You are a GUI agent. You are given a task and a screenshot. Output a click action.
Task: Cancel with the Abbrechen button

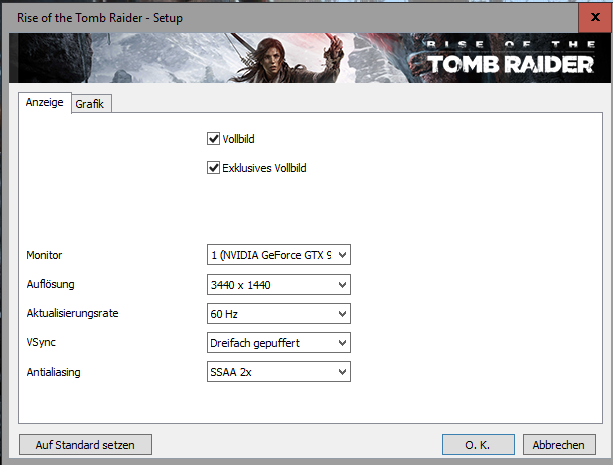pyautogui.click(x=559, y=445)
